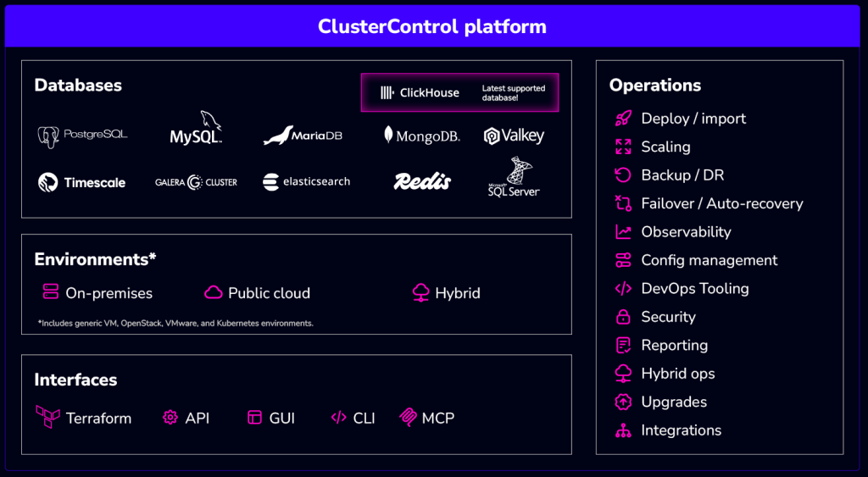Click the Hybrid ops cloud icon
The image size is (868, 477).
click(623, 374)
